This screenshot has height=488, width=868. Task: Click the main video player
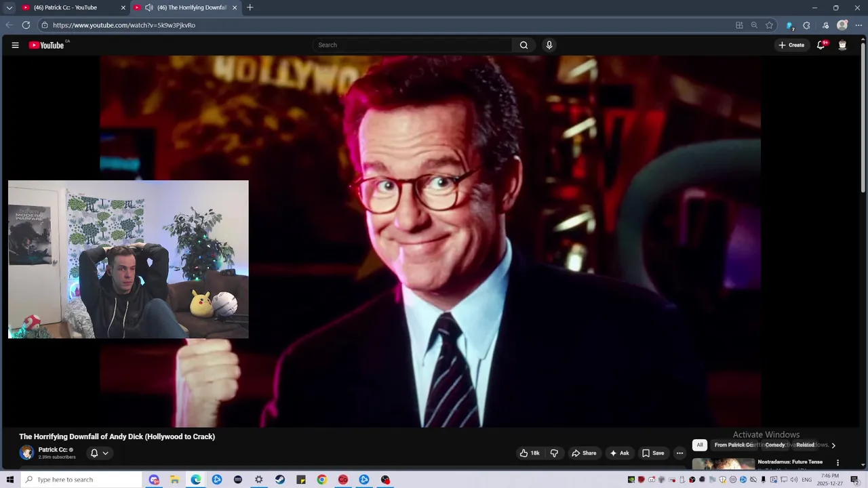tap(431, 241)
